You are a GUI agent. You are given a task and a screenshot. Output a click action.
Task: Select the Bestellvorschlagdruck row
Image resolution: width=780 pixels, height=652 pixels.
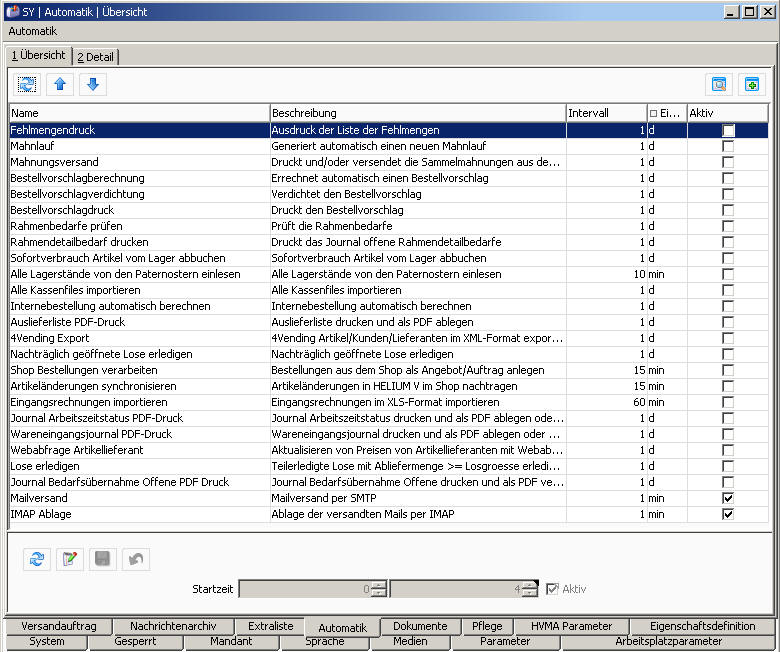click(62, 210)
